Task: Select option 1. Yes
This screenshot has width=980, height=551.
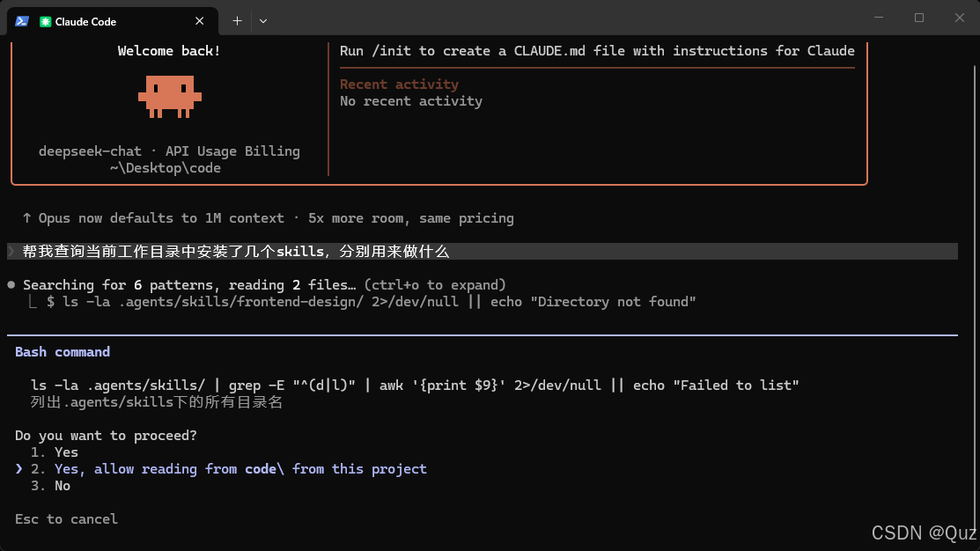Action: [x=55, y=452]
